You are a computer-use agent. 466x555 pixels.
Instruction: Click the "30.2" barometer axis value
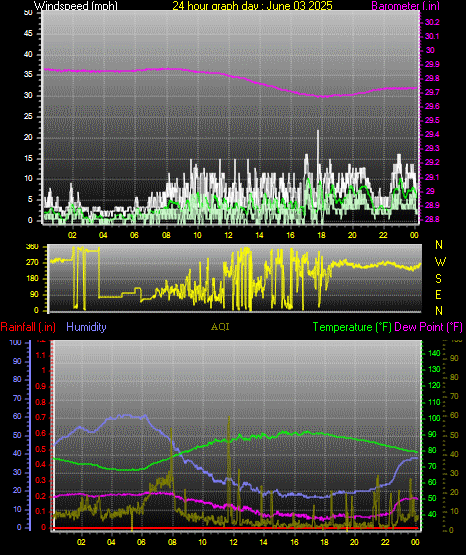tap(432, 22)
